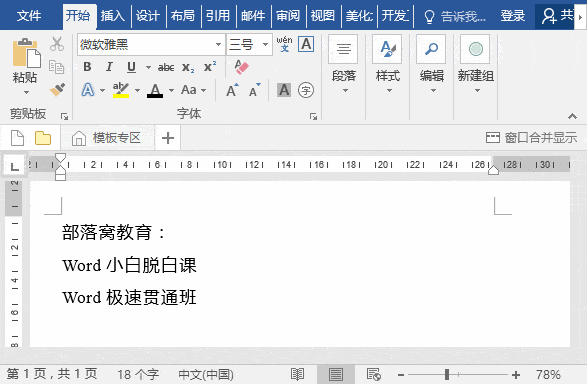Click word count 18 个字
This screenshot has height=384, width=587.
(x=138, y=374)
